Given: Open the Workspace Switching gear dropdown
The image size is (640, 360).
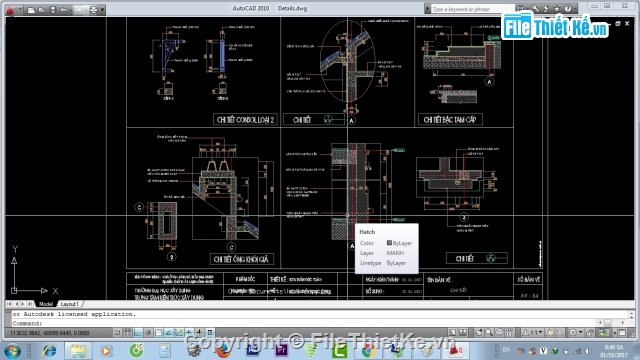Looking at the screenshot, I should 576,333.
